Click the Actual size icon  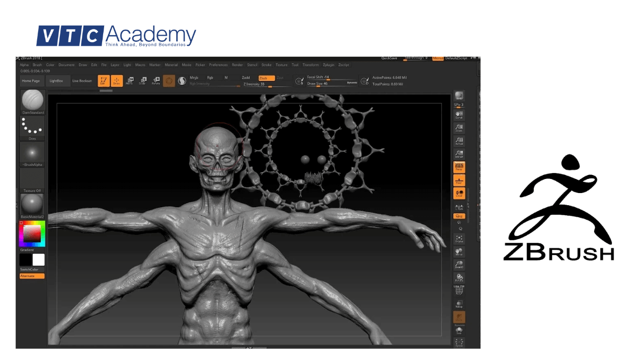coord(459,141)
